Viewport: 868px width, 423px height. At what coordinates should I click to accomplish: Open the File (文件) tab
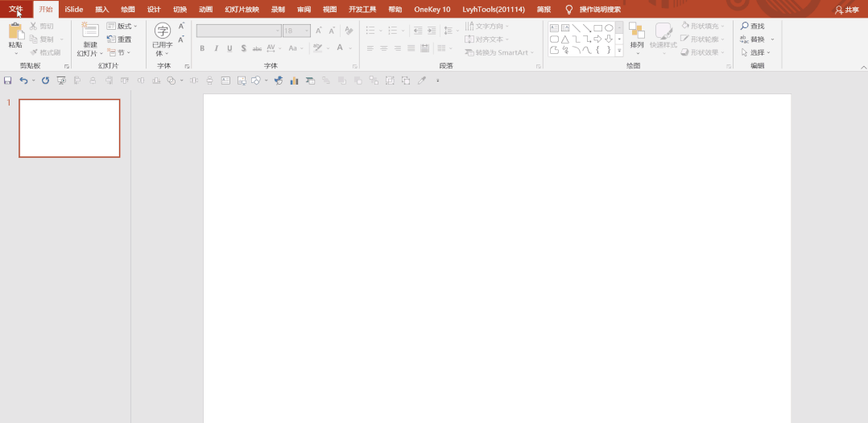[x=16, y=10]
